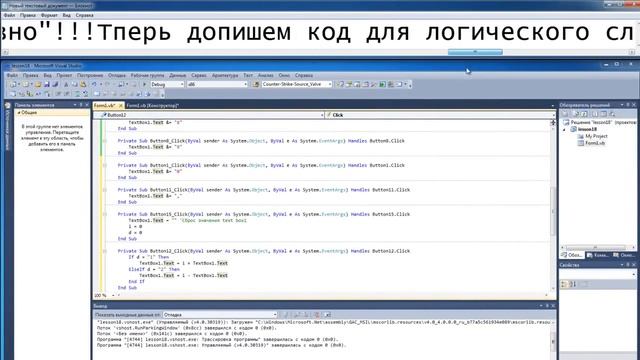Click the Cut scissors icon
The width and height of the screenshot is (640, 360).
pyautogui.click(x=66, y=84)
